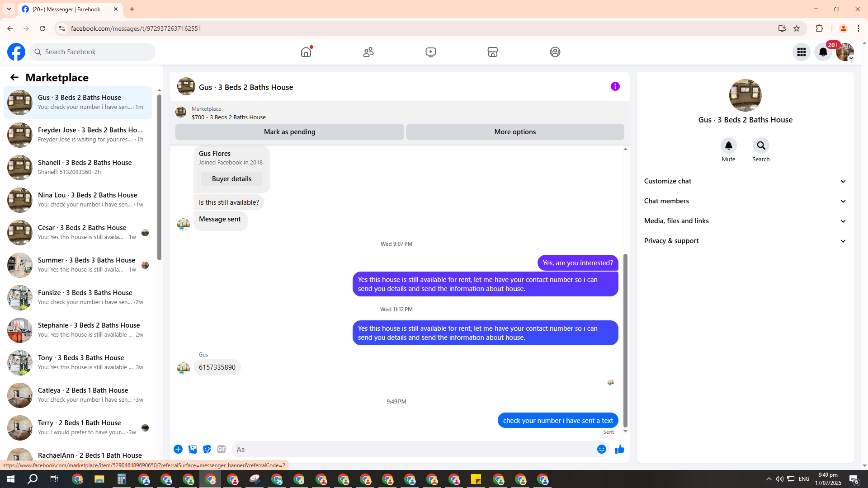Click the chat messages scrollbar

point(625,340)
